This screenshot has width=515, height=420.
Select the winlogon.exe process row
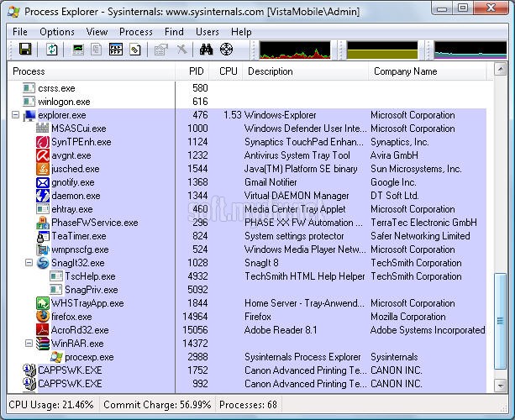[x=246, y=102]
